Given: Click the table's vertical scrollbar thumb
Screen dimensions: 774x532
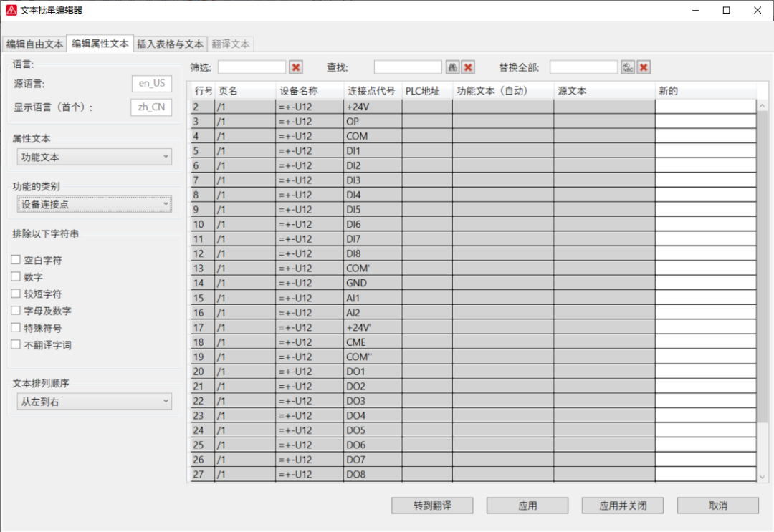Looking at the screenshot, I should click(762, 266).
